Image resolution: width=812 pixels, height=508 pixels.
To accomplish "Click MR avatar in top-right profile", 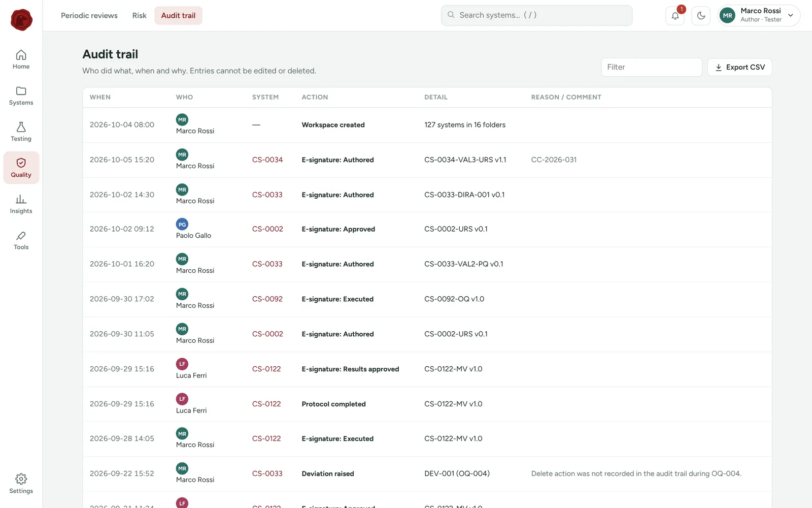I will coord(727,16).
